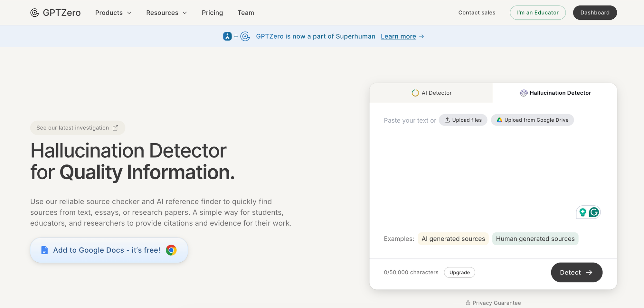644x308 pixels.
Task: Click the Upload files button
Action: coord(463,120)
